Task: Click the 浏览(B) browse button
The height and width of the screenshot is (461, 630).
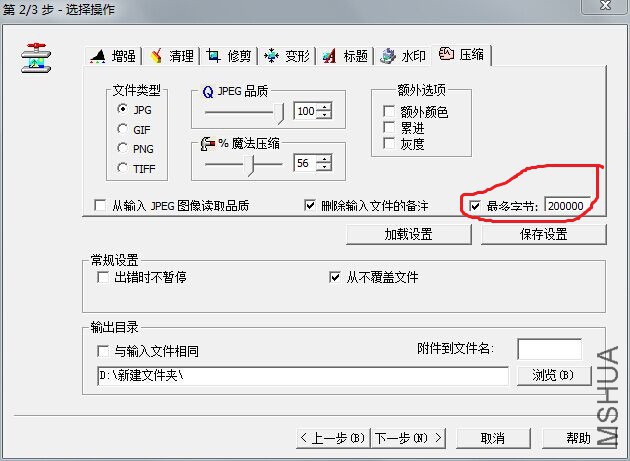Action: [x=554, y=375]
